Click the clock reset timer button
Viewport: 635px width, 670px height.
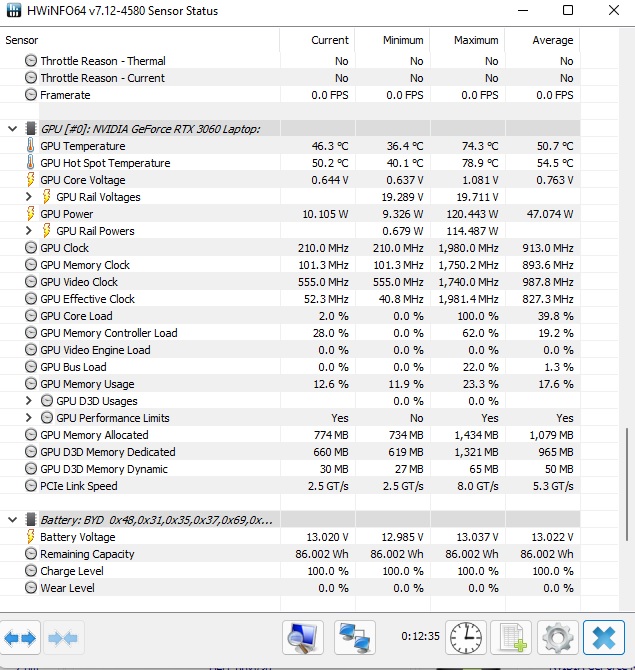coord(466,638)
